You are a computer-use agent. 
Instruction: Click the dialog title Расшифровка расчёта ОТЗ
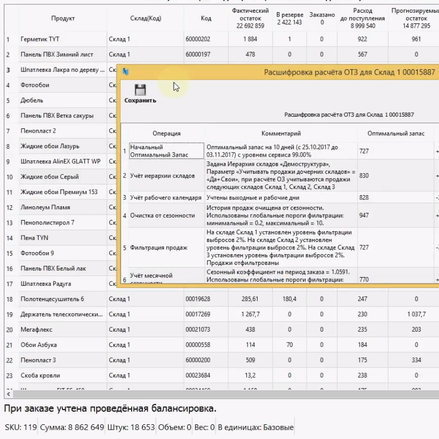pos(349,72)
